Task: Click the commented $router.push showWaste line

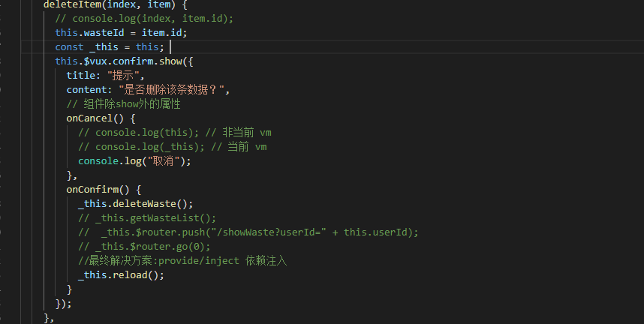Action: pos(248,232)
